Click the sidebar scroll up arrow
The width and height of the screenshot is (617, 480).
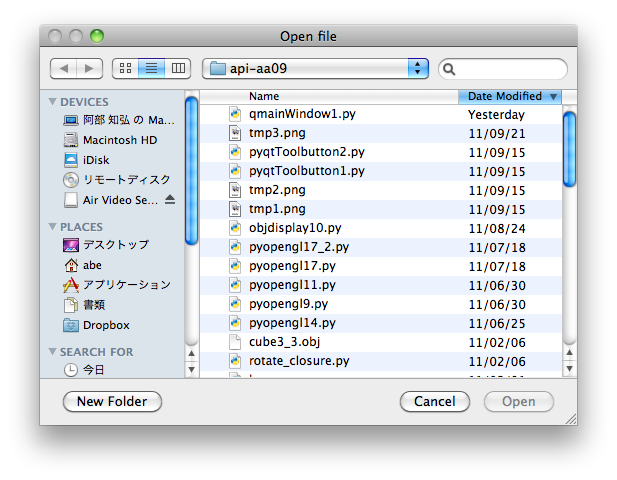(191, 353)
